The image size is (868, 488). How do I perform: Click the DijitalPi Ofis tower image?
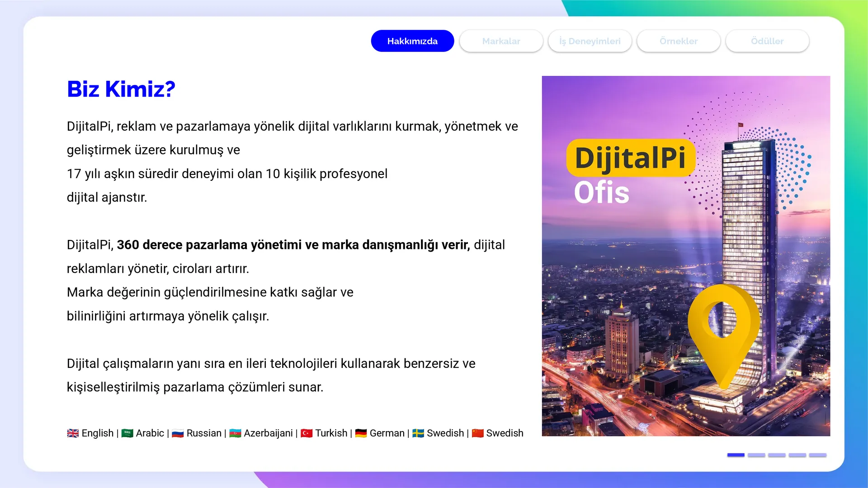tap(686, 256)
